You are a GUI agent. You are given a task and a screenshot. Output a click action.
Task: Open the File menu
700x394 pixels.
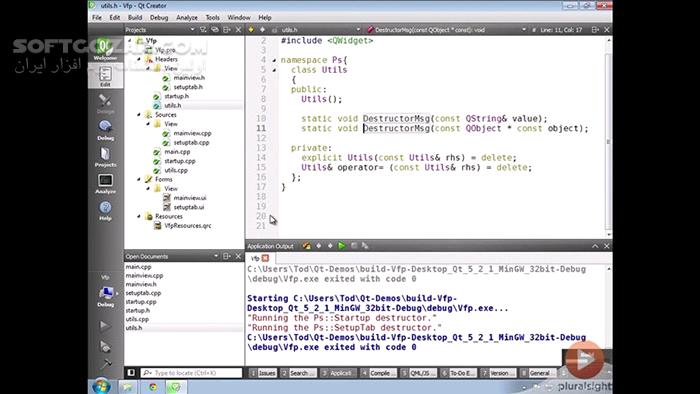(x=97, y=17)
